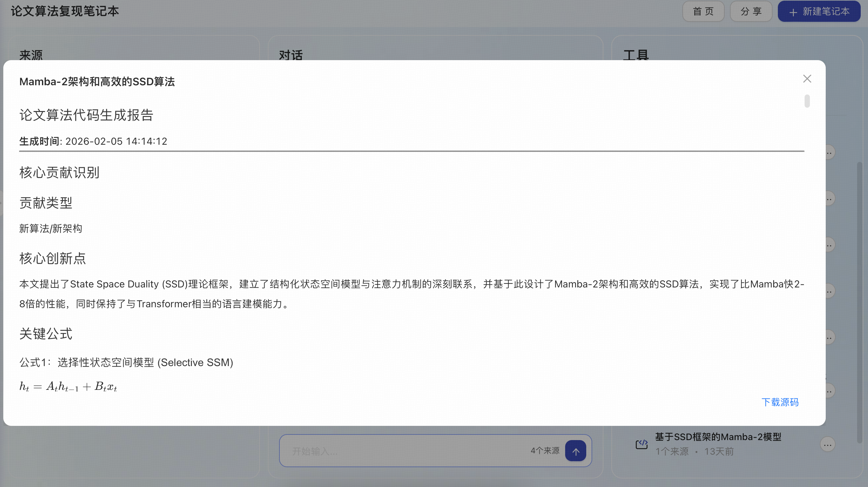
Task: Click the code icon beside 基于SSD框架的Mamba-2模型
Action: (641, 444)
